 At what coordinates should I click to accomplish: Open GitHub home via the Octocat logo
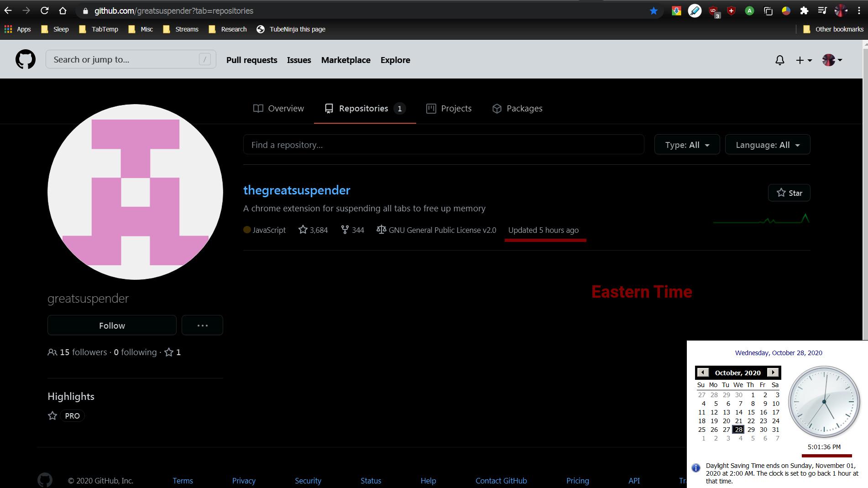click(x=26, y=59)
